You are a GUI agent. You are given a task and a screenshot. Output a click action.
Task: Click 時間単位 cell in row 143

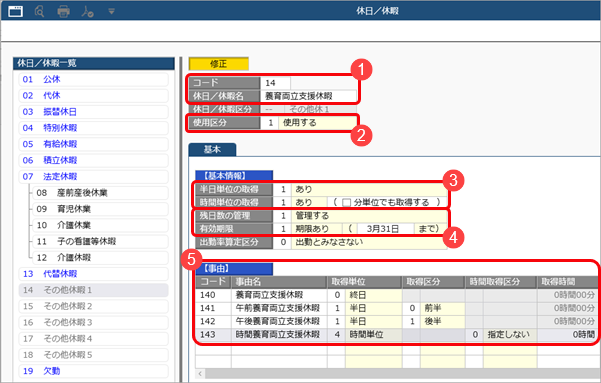(373, 335)
